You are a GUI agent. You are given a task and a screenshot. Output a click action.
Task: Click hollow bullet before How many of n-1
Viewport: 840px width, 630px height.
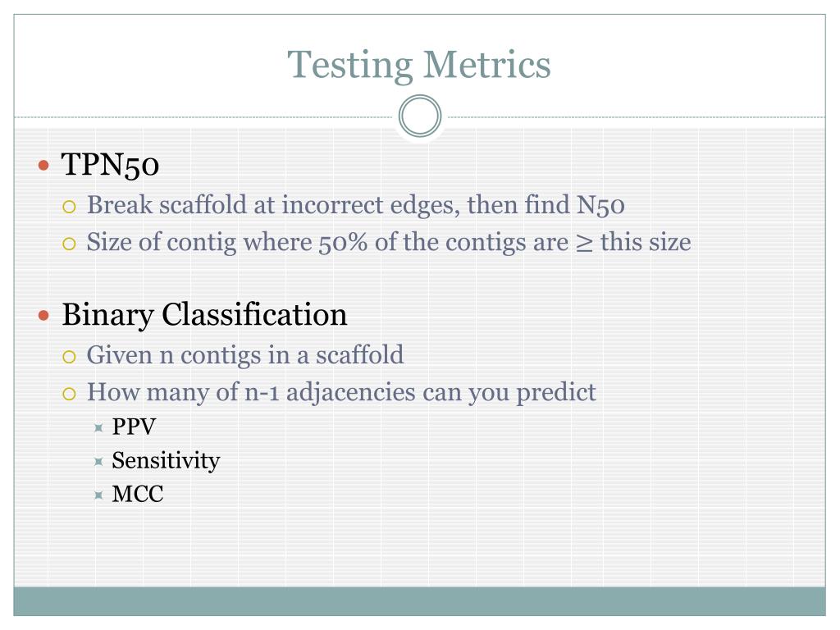pyautogui.click(x=69, y=395)
